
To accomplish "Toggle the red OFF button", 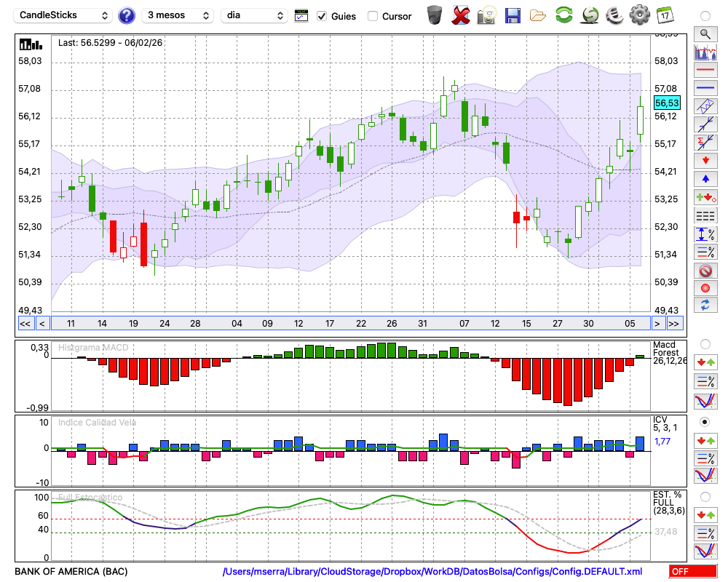I will coord(693,571).
